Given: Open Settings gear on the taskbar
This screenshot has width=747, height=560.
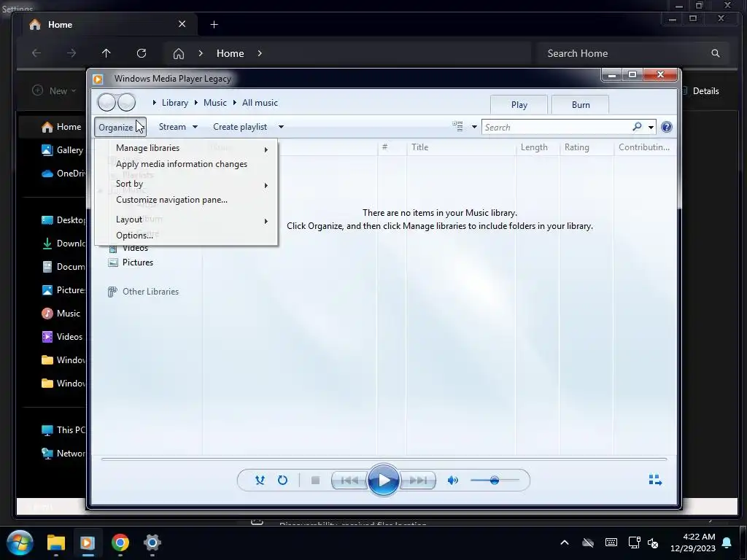Looking at the screenshot, I should coord(152,542).
